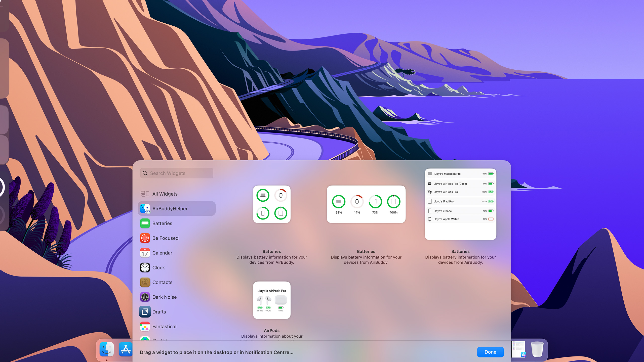Click Lloyd's iPhone row in widget
Image resolution: width=644 pixels, height=362 pixels.
tap(460, 211)
